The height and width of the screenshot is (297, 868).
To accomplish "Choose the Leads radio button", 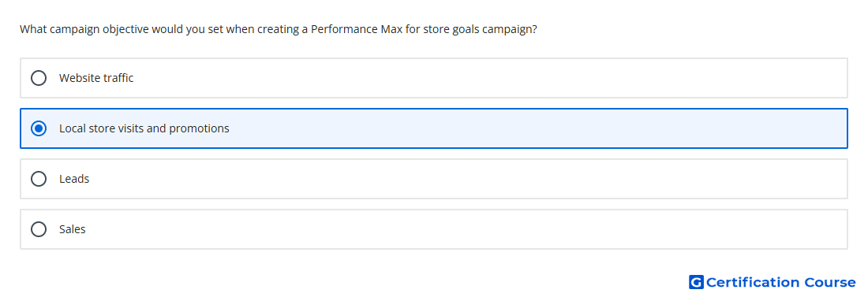I will click(39, 179).
